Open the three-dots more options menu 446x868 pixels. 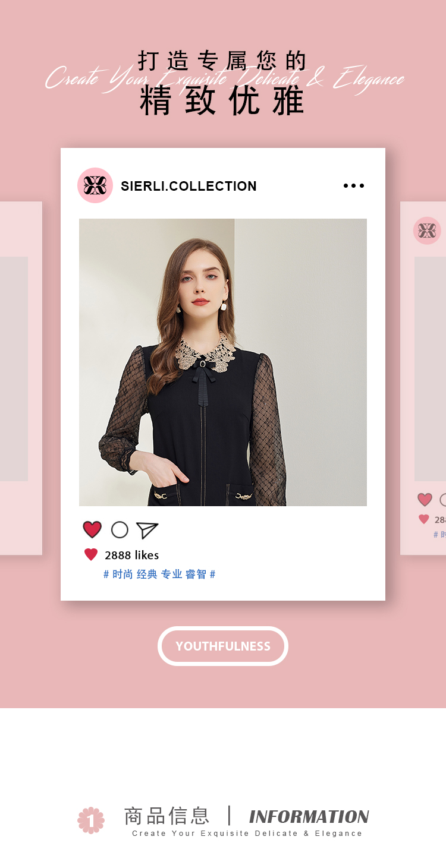[x=354, y=186]
